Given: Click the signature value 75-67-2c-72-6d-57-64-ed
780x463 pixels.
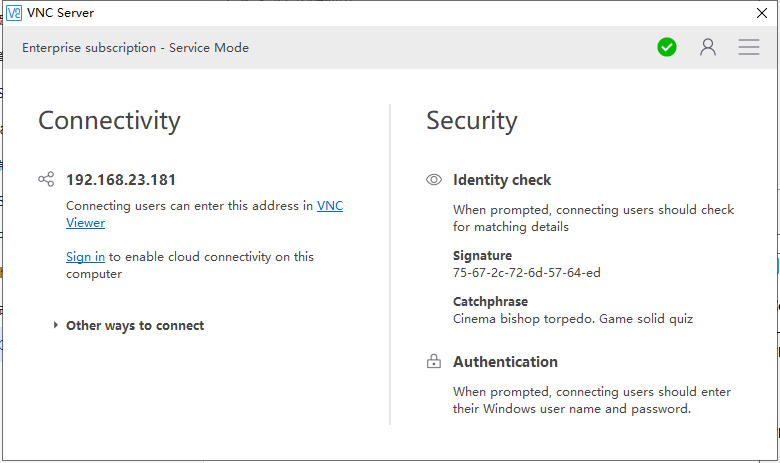Looking at the screenshot, I should (527, 273).
